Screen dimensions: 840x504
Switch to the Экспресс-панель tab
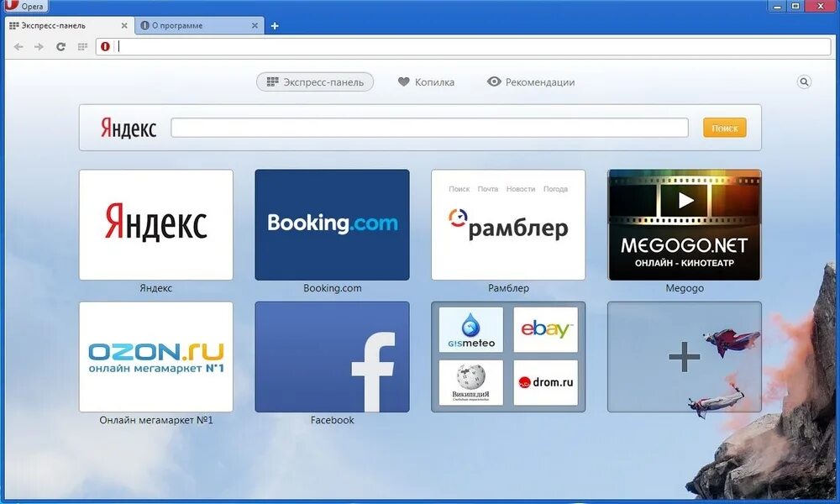pos(68,25)
